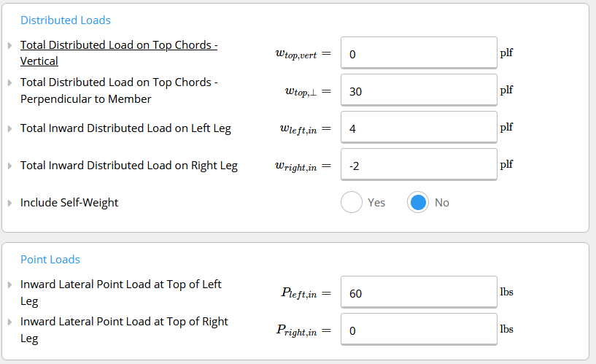Click the right leg point load input
Screen dimensions: 596x364
pos(418,330)
